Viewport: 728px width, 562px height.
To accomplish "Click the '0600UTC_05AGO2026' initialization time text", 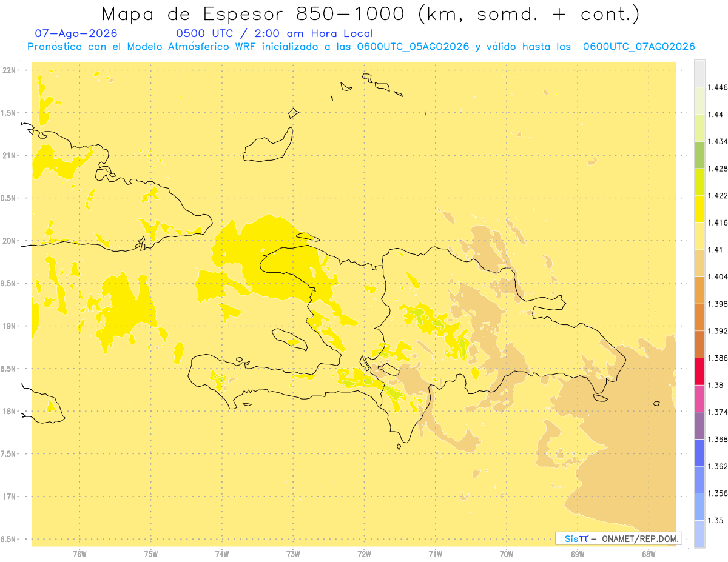I will (x=413, y=47).
